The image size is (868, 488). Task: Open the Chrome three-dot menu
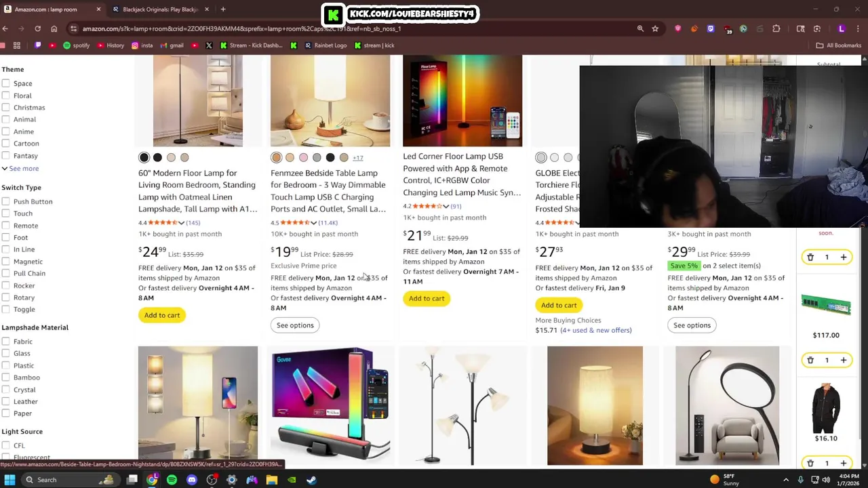click(x=859, y=28)
